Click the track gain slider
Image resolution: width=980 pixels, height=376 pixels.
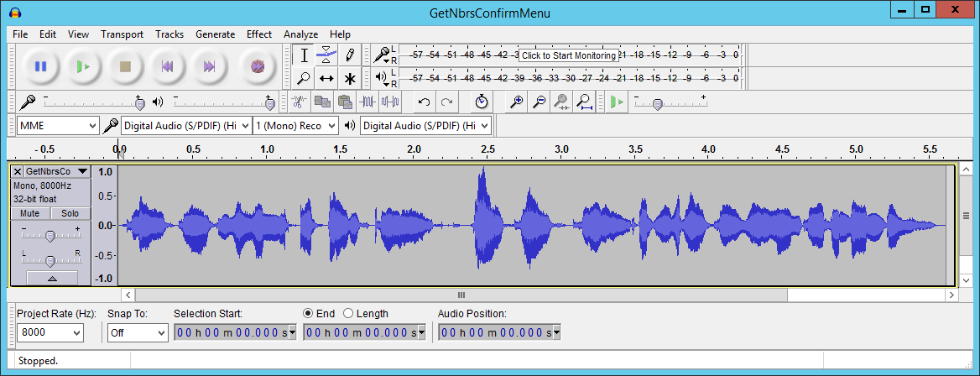click(50, 235)
